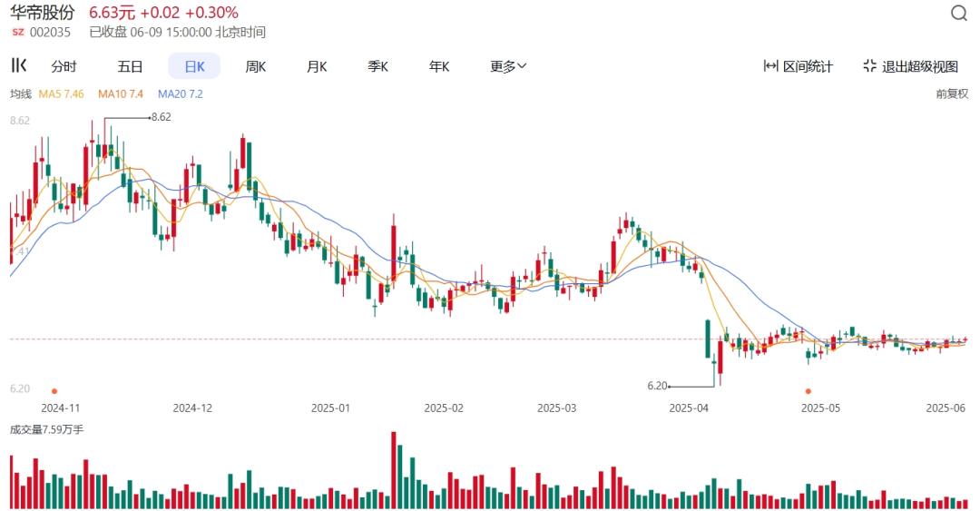Image resolution: width=980 pixels, height=511 pixels.
Task: Click the 区间统计 button label
Action: [808, 66]
